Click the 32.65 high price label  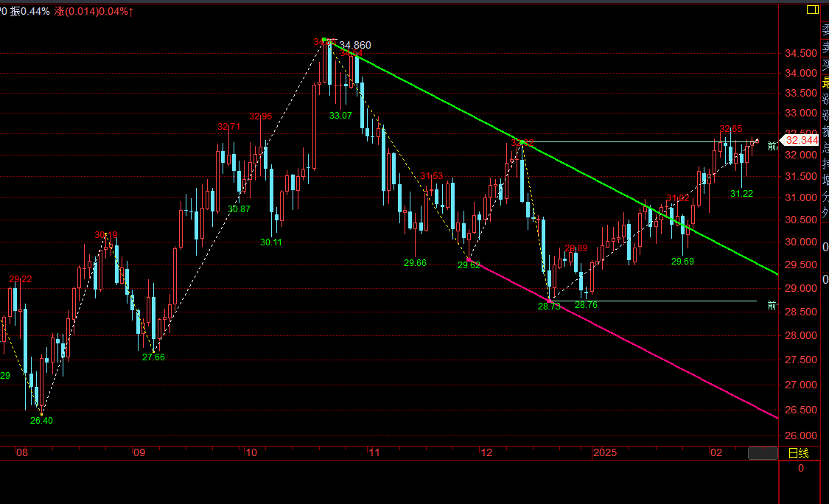tap(731, 129)
